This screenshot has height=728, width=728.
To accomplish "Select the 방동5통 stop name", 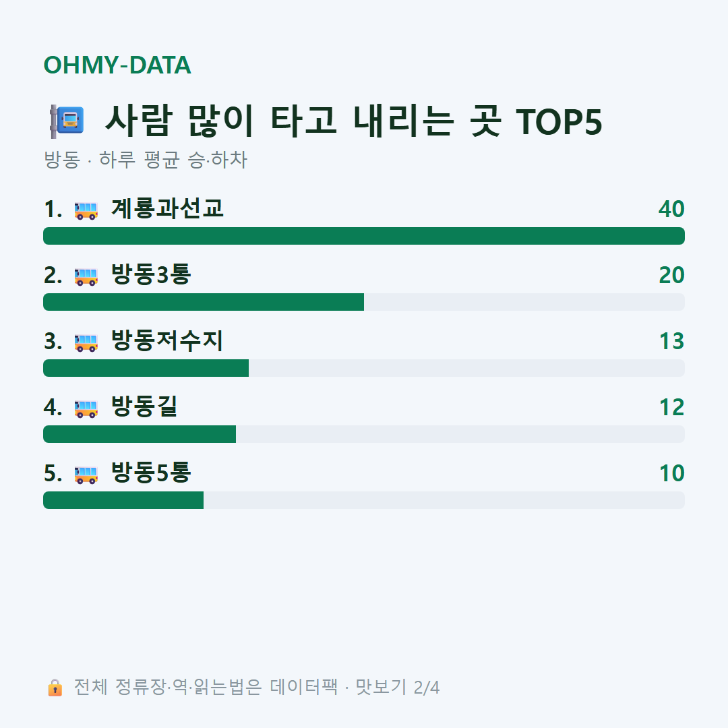I will (x=152, y=472).
